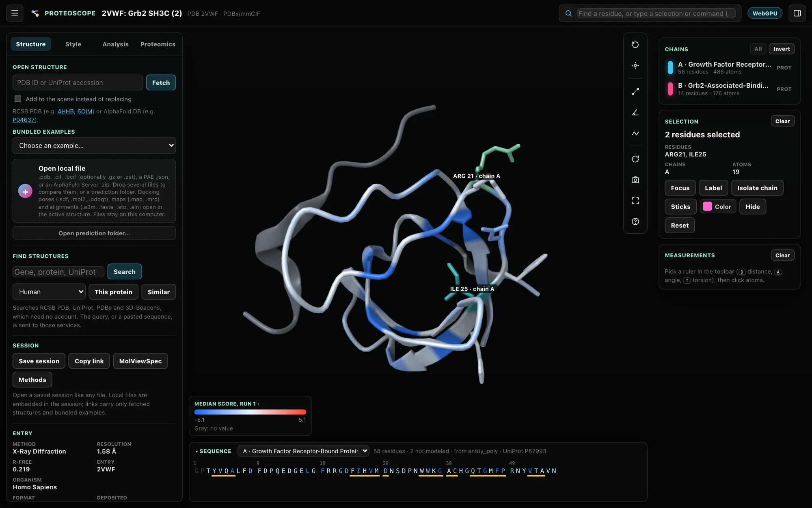
Task: Enter fullscreen viewer mode
Action: click(x=635, y=201)
